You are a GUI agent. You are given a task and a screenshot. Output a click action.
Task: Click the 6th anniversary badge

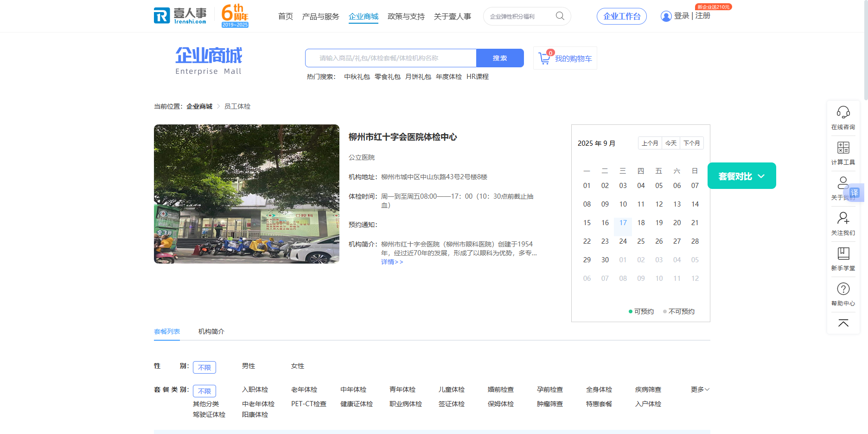[235, 16]
